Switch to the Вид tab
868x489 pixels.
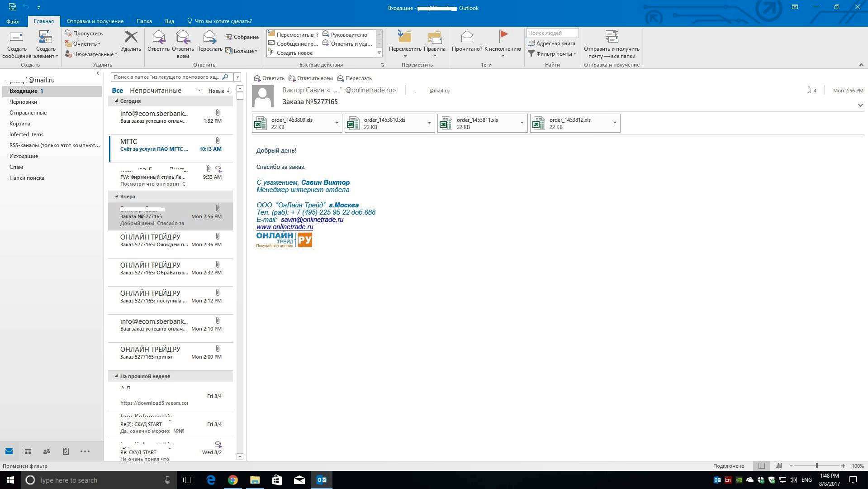point(170,21)
